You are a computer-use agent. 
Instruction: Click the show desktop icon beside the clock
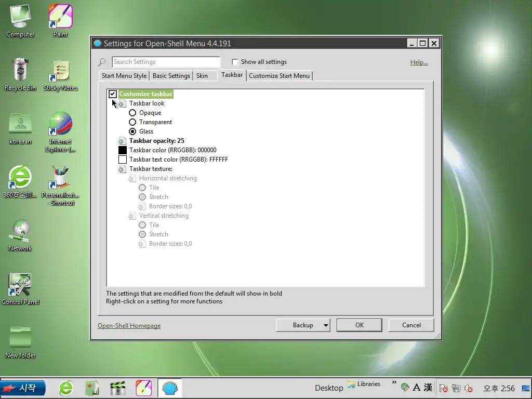point(526,388)
